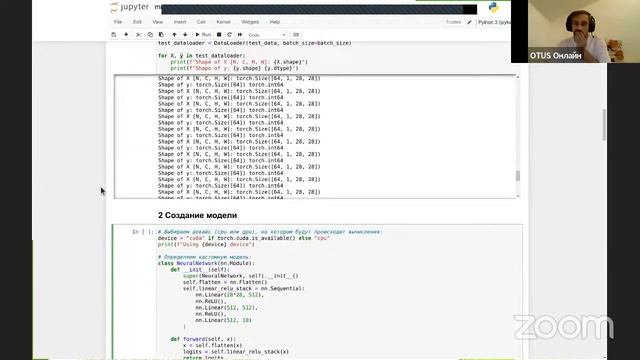The image size is (640, 360).
Task: Click the Python 3 kernel name
Action: pyautogui.click(x=494, y=22)
